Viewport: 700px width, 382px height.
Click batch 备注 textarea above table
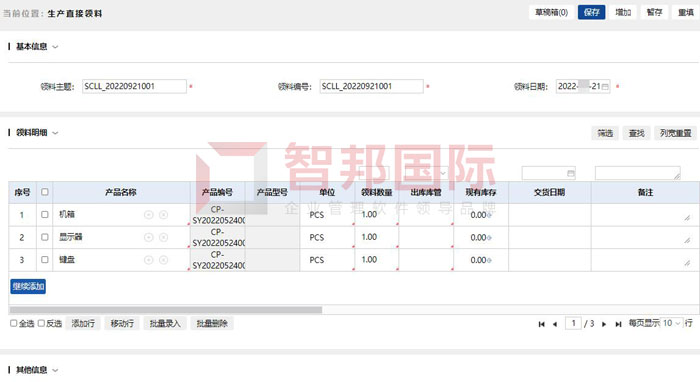[x=638, y=173]
